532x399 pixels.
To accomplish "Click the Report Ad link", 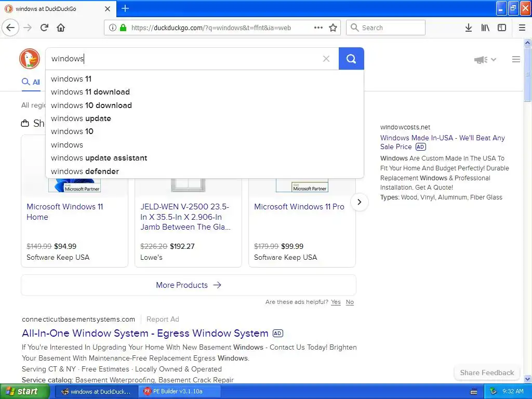I will 163,320.
